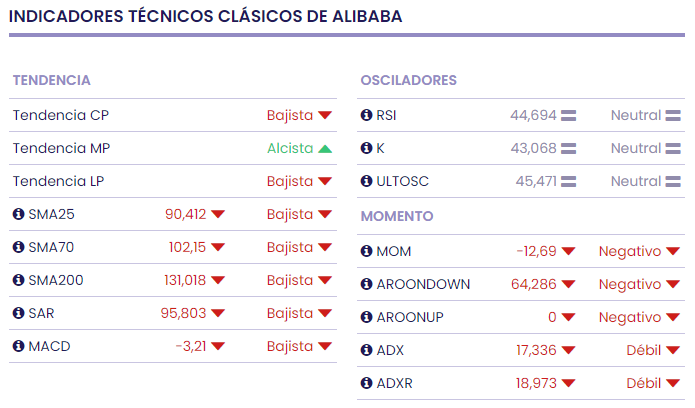Click the info icon beside SMA25
The image size is (695, 408).
18,214
